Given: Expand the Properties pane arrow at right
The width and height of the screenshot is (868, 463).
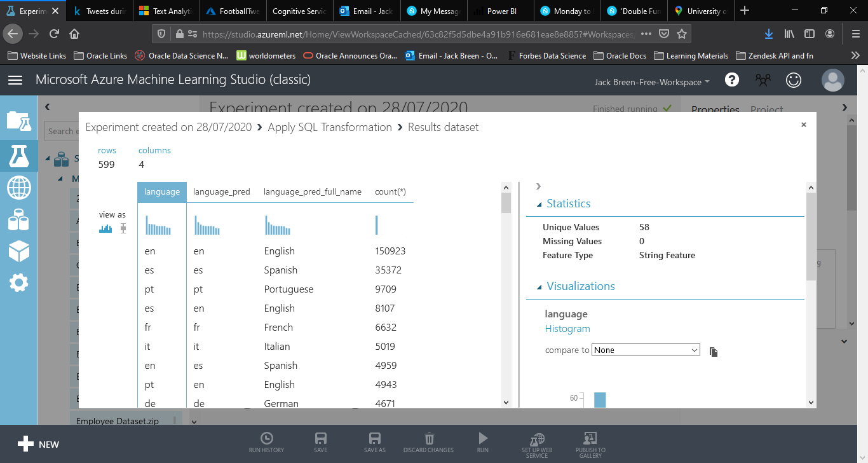Looking at the screenshot, I should [844, 107].
